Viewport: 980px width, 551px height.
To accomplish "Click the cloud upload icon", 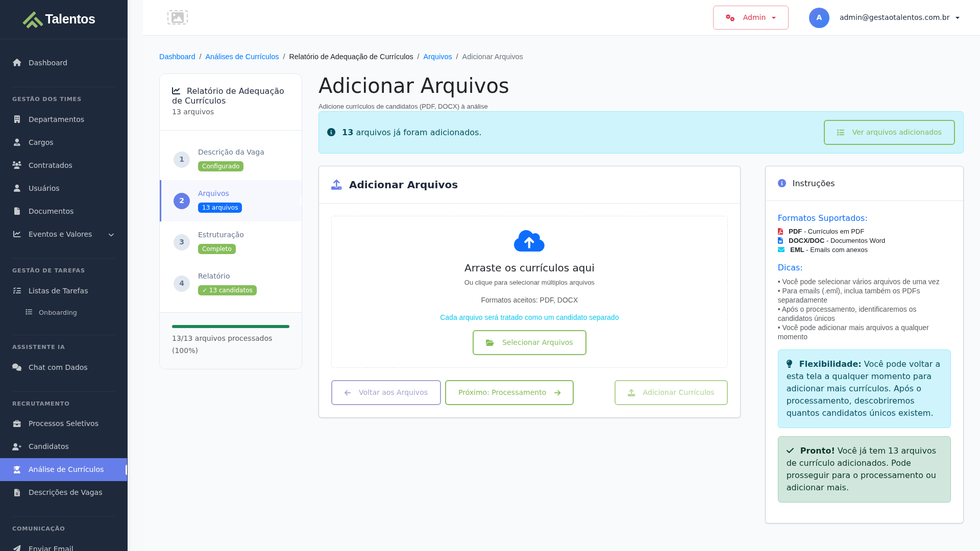I will 529,241.
